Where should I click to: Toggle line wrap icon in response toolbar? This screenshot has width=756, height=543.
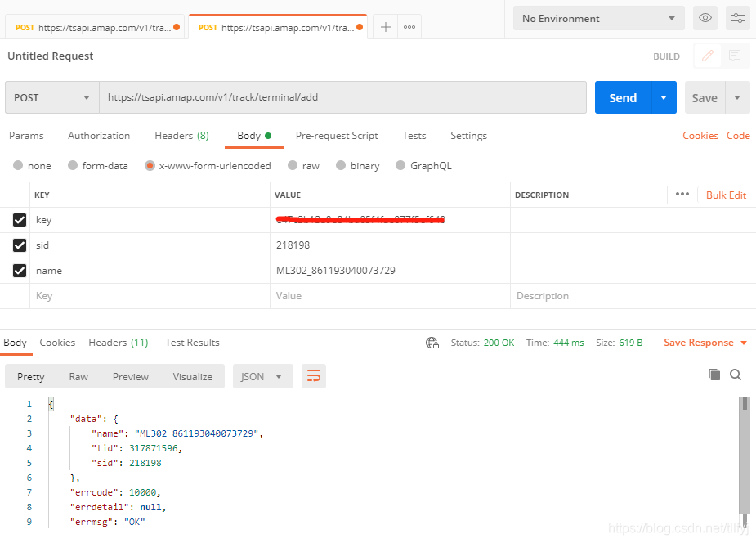click(x=314, y=376)
